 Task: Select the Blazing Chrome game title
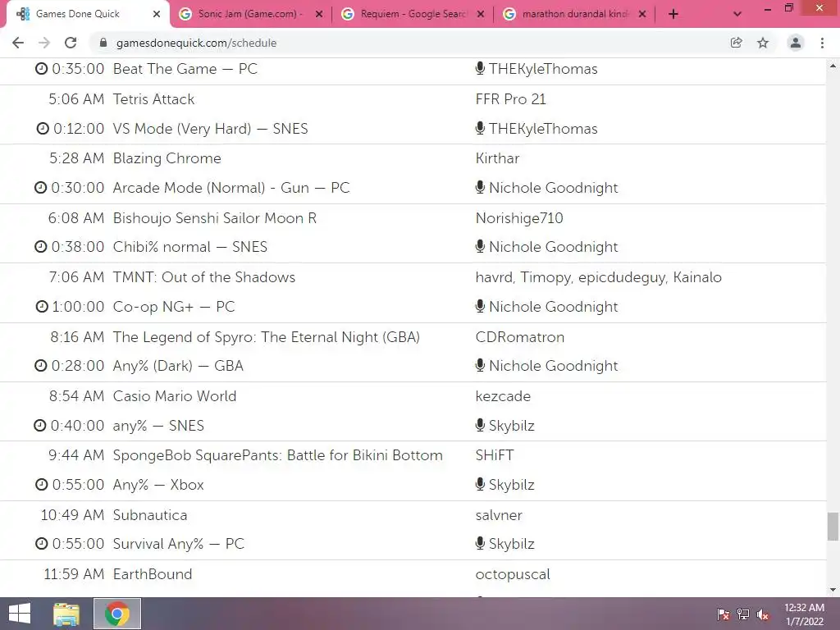pyautogui.click(x=167, y=158)
